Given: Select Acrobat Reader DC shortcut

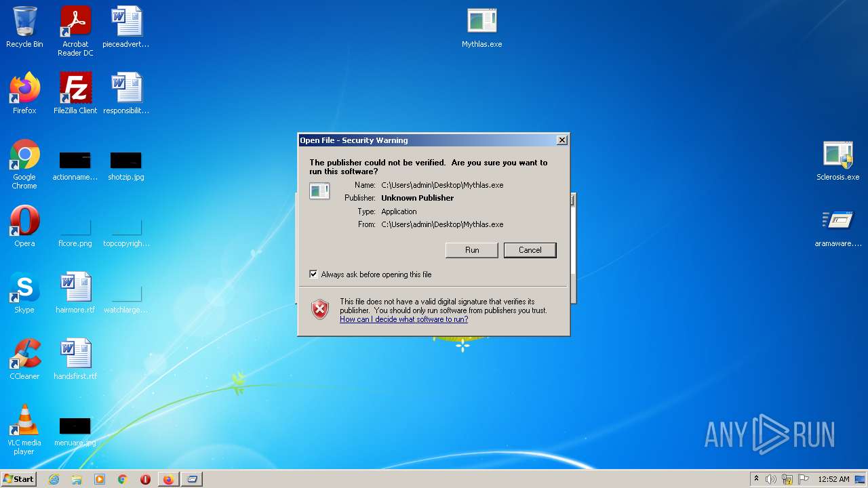Looking at the screenshot, I should coord(75,31).
